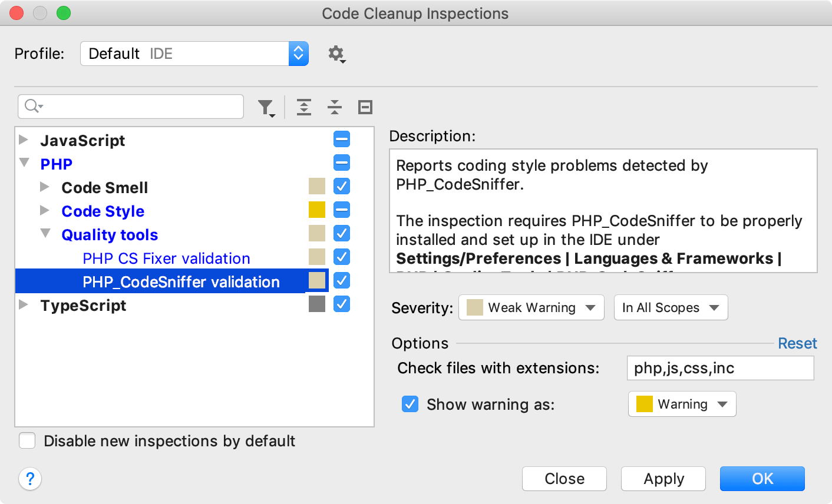832x504 pixels.
Task: Open the Warning severity dropdown
Action: click(682, 404)
